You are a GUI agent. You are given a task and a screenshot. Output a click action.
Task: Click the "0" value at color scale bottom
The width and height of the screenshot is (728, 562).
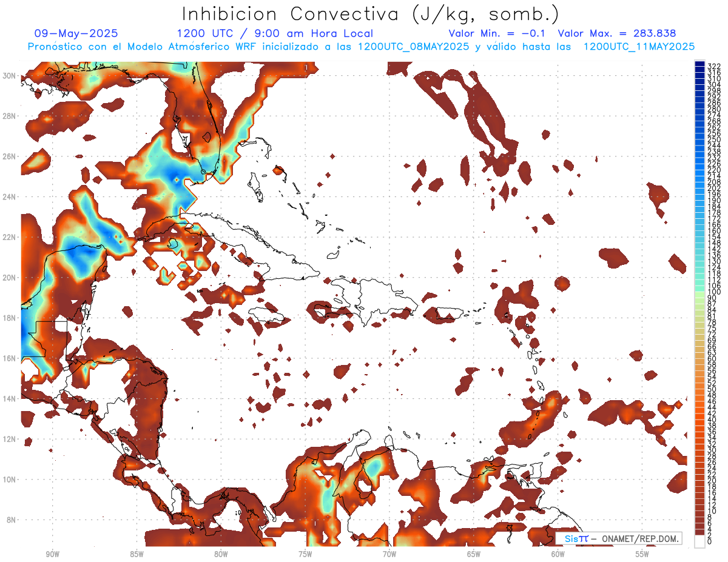(709, 541)
